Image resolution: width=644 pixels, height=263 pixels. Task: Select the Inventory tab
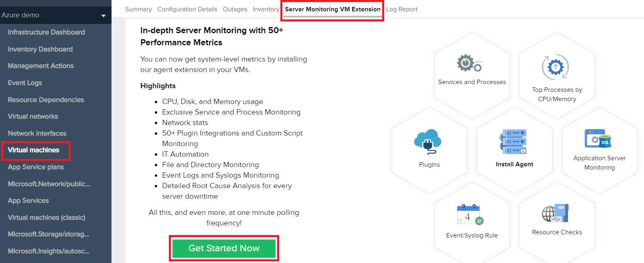(266, 9)
